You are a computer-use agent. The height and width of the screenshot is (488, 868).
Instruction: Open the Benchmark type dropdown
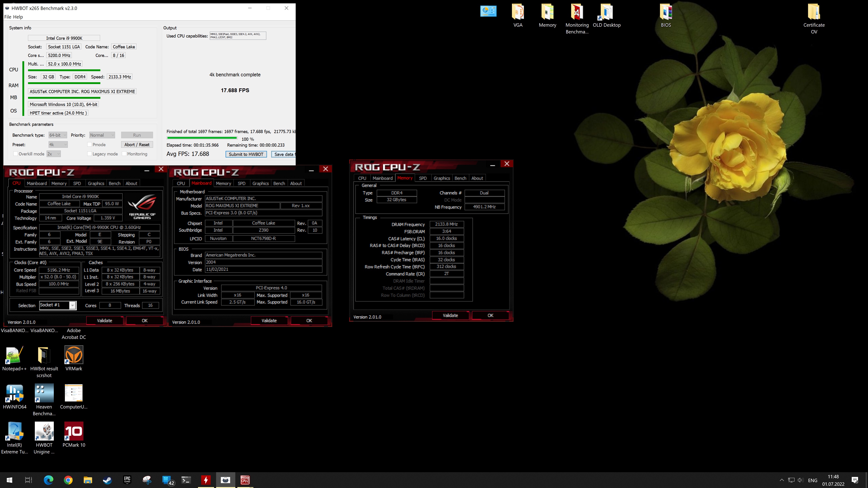pyautogui.click(x=58, y=135)
